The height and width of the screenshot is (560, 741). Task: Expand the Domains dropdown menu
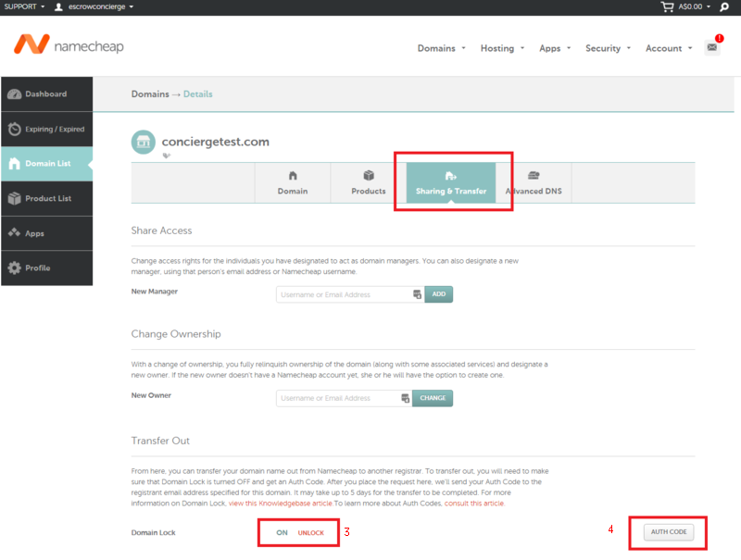click(x=441, y=48)
